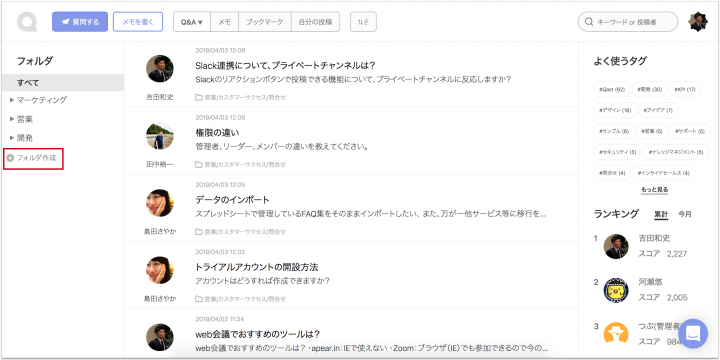Select the #ナレッジマネジメント tag
Viewport: 720px width, 360px height.
676,152
